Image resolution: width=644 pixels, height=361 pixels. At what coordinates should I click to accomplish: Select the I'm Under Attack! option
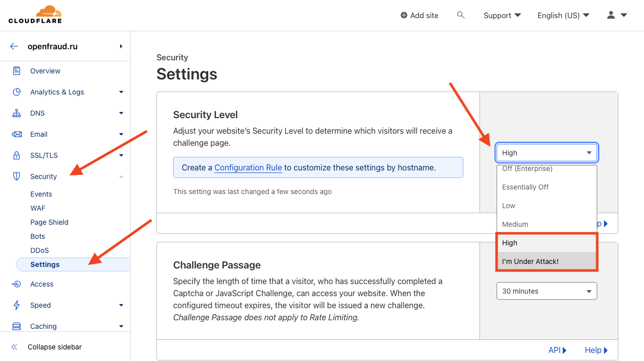point(547,261)
